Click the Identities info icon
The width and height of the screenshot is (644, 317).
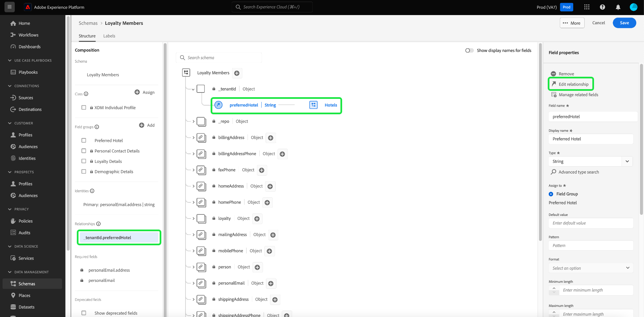coord(92,191)
